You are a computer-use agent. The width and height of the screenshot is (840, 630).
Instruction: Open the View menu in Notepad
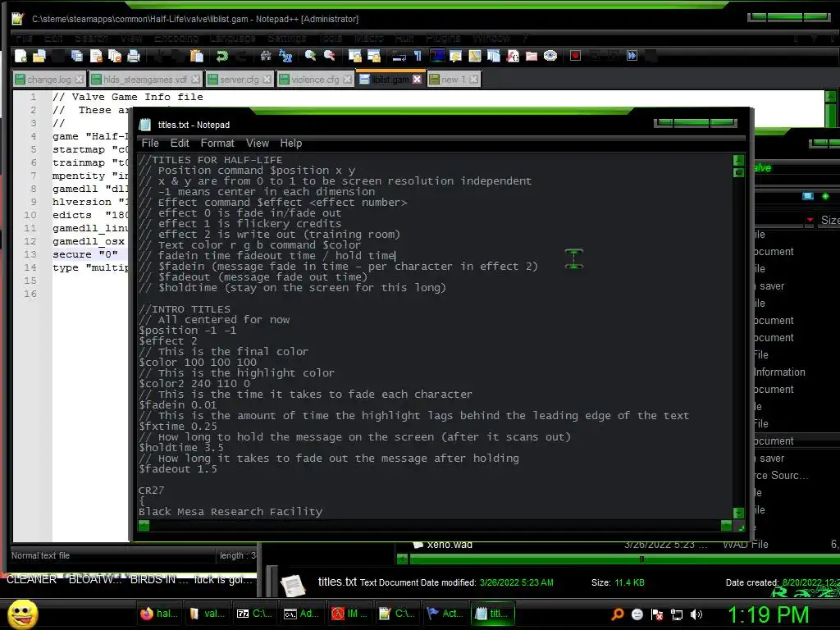click(x=257, y=143)
